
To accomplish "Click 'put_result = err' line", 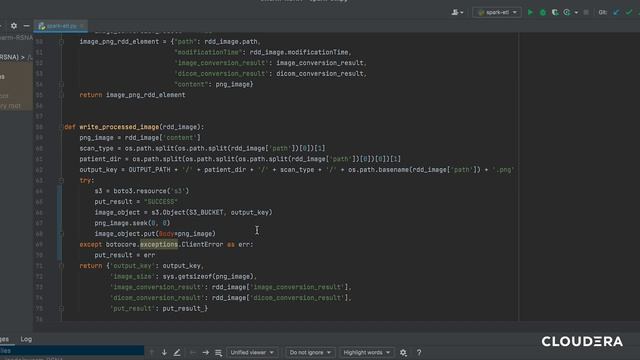I will coord(124,255).
